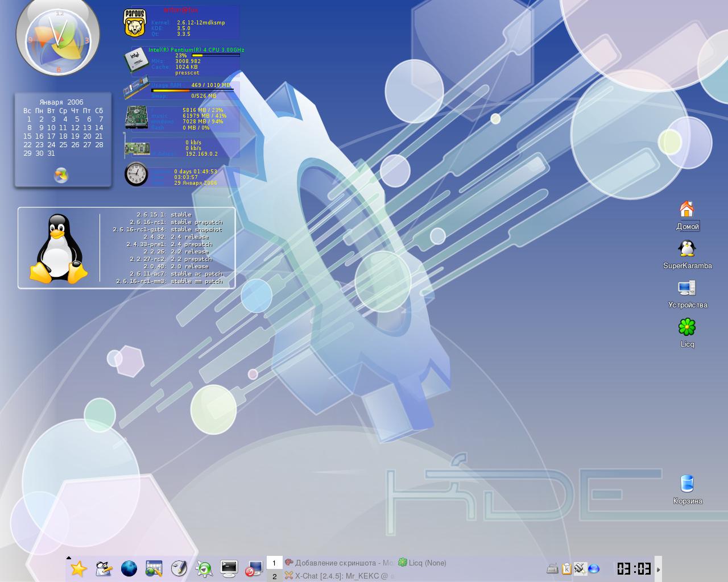Click the RAM stick icon in the widget

point(136,88)
